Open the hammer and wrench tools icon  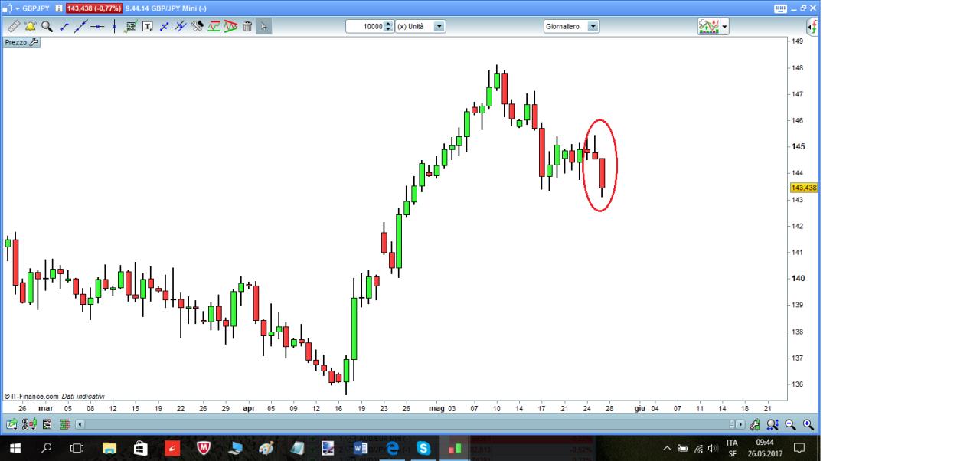click(198, 26)
